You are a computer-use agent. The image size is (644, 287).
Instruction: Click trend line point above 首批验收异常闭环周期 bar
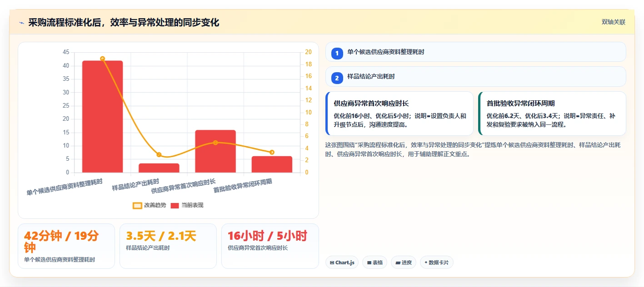[272, 152]
